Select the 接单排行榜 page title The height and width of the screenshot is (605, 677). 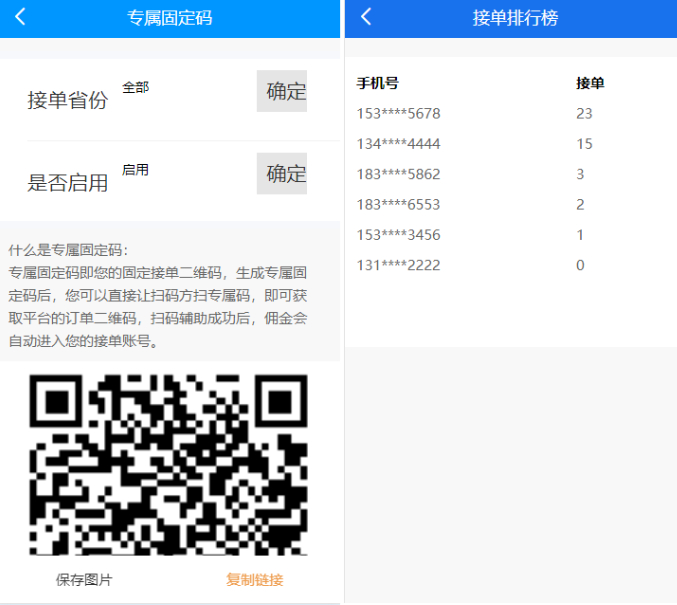515,18
